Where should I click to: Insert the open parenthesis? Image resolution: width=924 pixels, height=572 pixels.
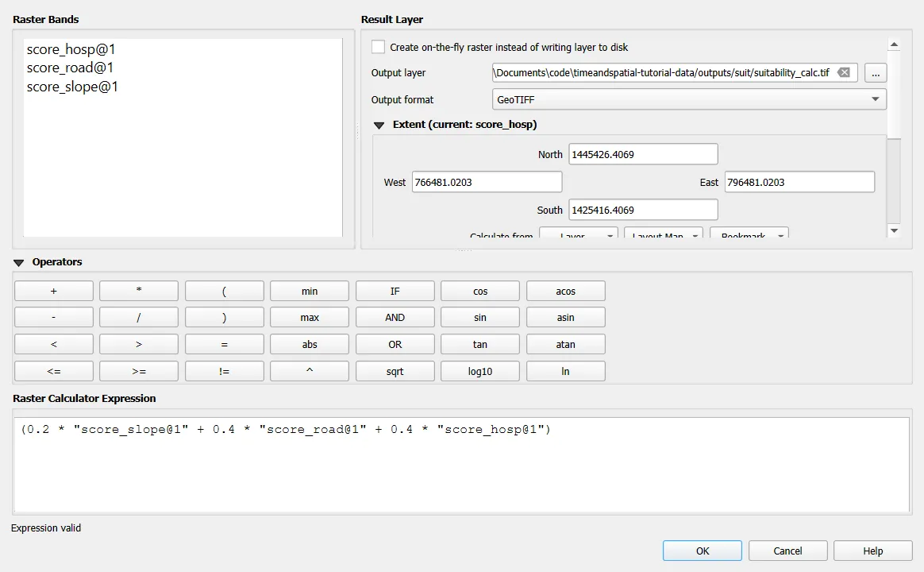click(x=224, y=291)
